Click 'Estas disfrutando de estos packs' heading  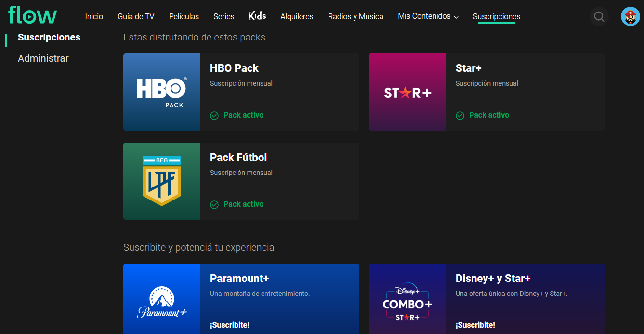(x=194, y=37)
